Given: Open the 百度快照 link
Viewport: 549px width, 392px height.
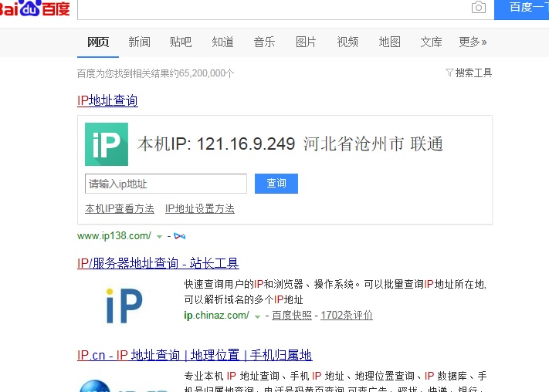Looking at the screenshot, I should click(x=292, y=315).
